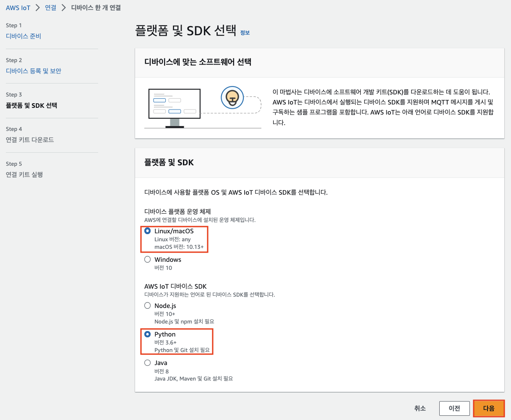This screenshot has width=511, height=420.
Task: Click the Node.js 및 npm 설치 필요 text
Action: point(184,321)
